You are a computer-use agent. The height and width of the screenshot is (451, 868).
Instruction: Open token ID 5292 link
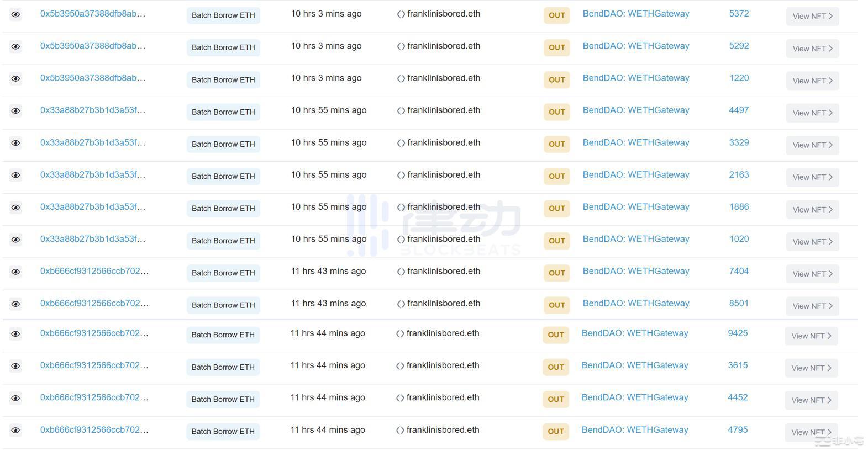tap(739, 46)
